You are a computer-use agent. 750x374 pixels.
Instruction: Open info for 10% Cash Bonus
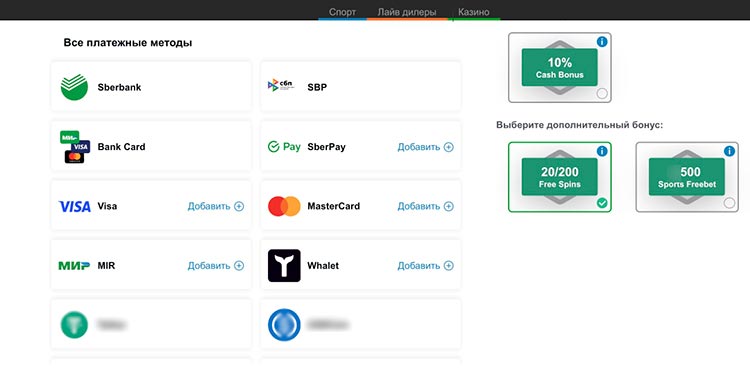[x=602, y=42]
